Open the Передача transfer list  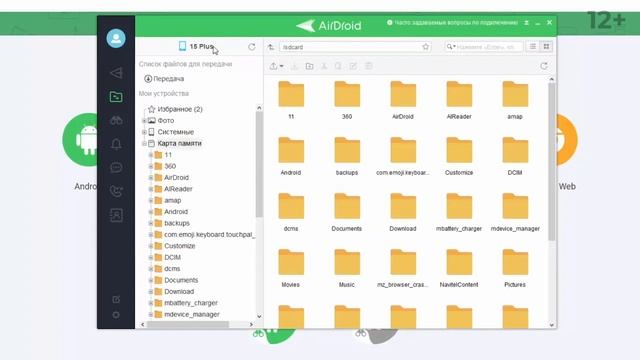click(164, 79)
